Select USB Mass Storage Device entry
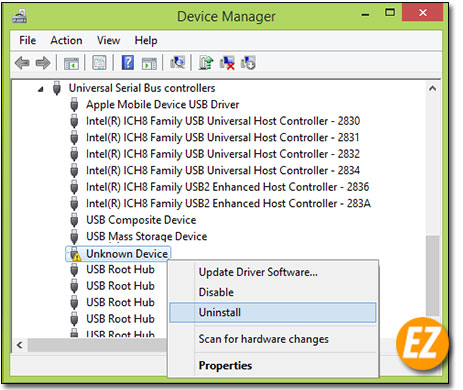463x390 pixels. click(x=147, y=237)
